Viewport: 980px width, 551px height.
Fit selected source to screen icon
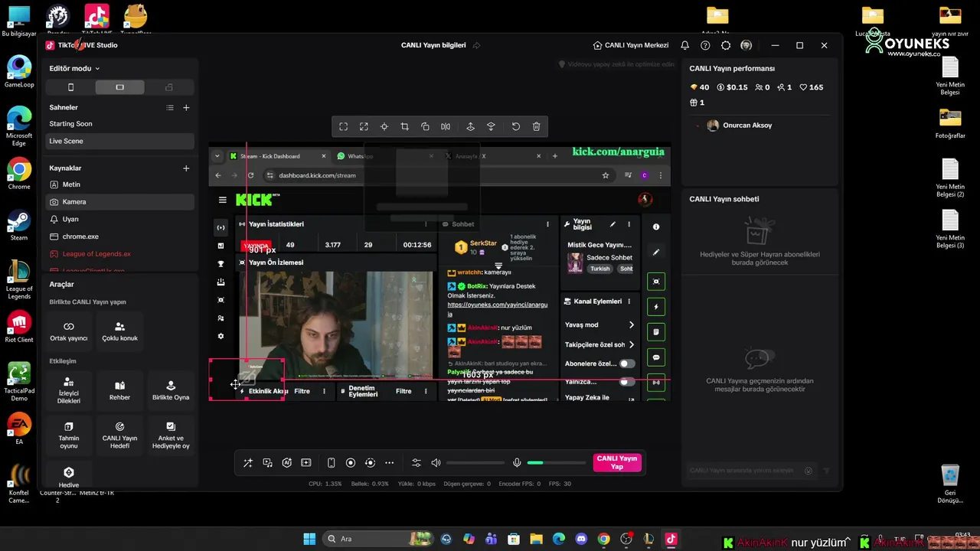pos(344,126)
